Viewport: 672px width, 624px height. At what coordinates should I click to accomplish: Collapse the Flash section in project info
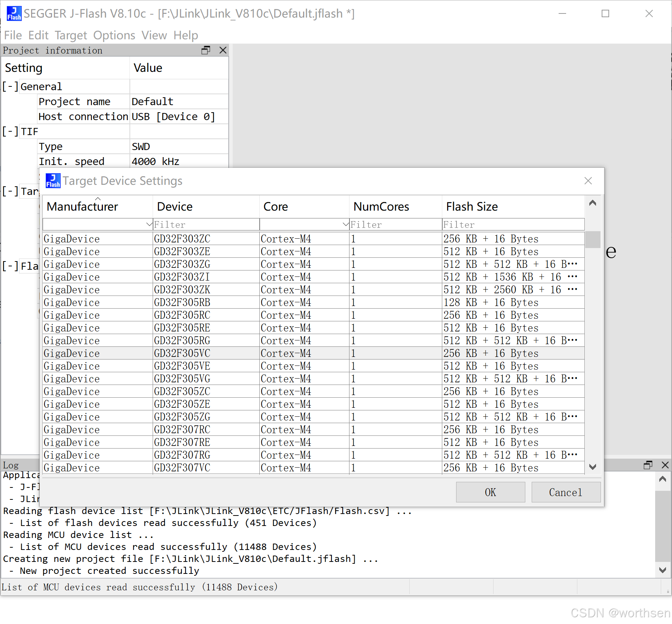[x=10, y=266]
